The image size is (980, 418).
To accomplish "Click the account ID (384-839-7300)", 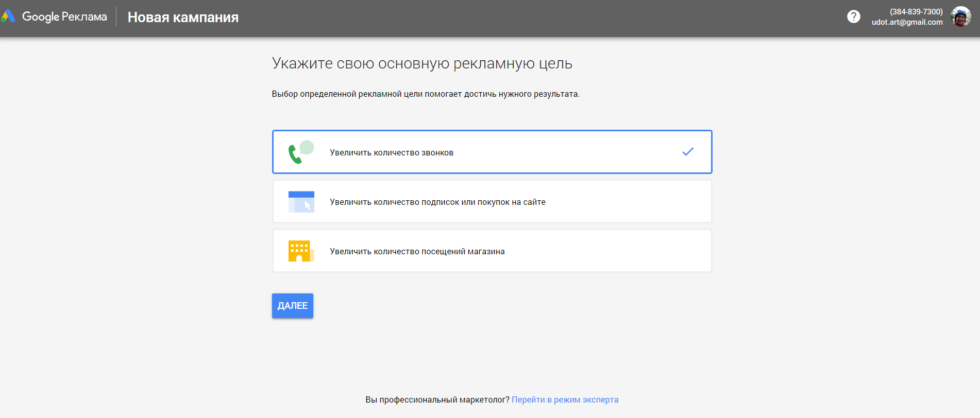I will (916, 11).
